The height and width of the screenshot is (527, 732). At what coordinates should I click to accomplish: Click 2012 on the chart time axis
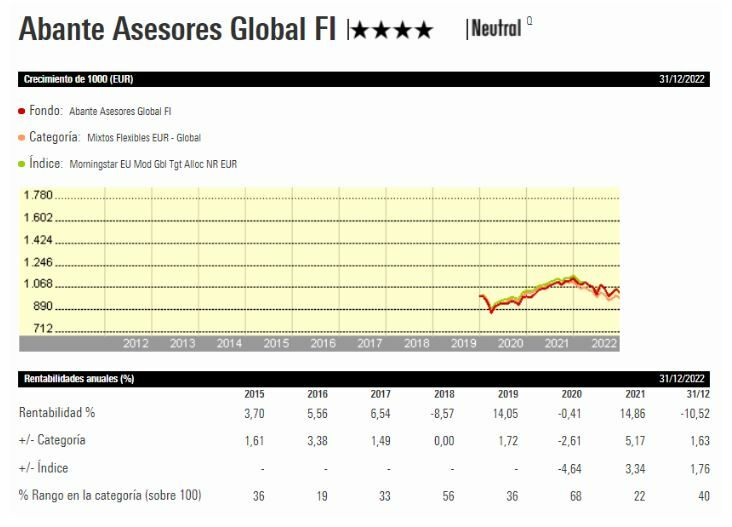pyautogui.click(x=136, y=344)
